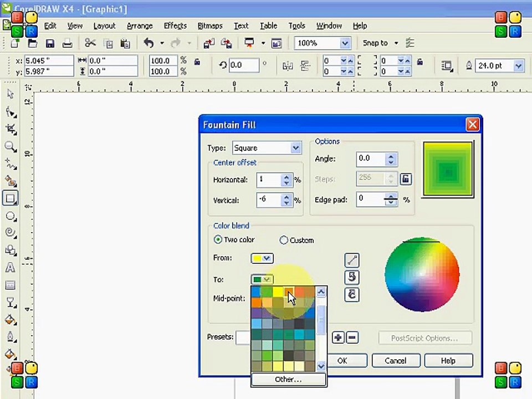Viewport: 532px width, 399px height.
Task: Select the Freehand curve tool
Action: point(11,164)
